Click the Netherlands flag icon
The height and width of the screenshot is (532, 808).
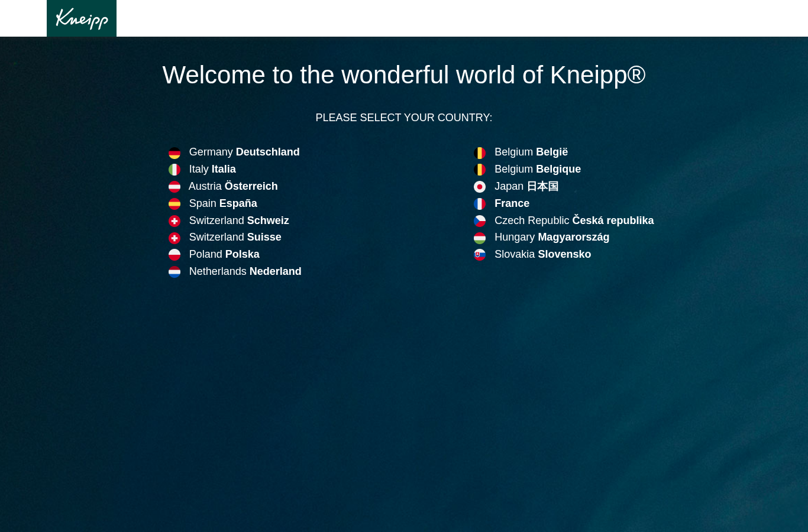coord(174,272)
